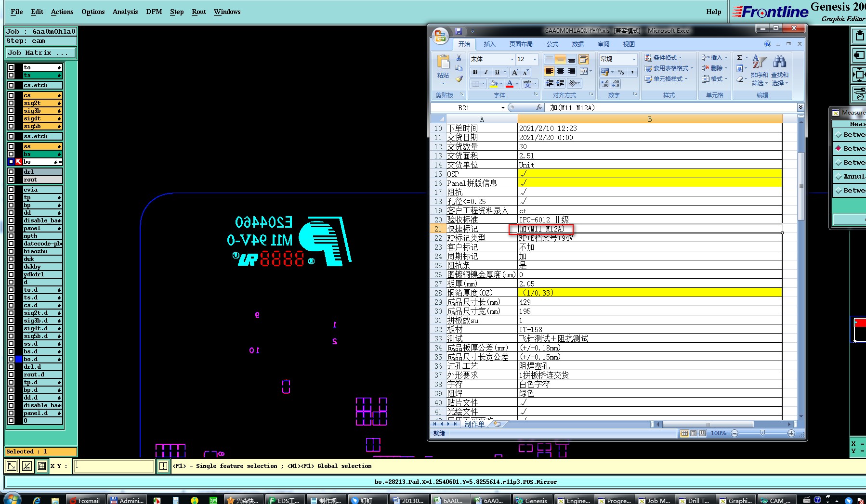Toggle the visibility box for layer datecode-pb
Image resolution: width=866 pixels, height=504 pixels.
11,244
